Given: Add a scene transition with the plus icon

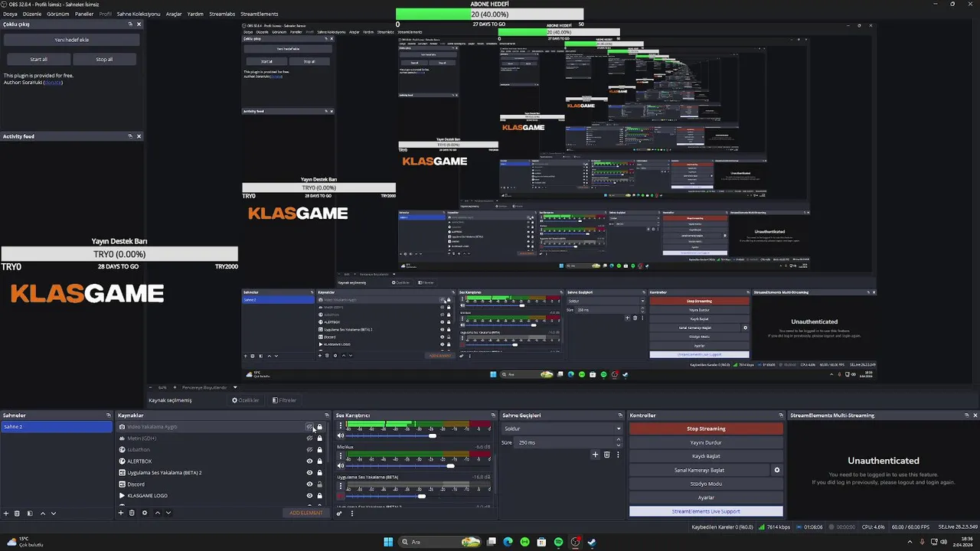Looking at the screenshot, I should (x=595, y=455).
